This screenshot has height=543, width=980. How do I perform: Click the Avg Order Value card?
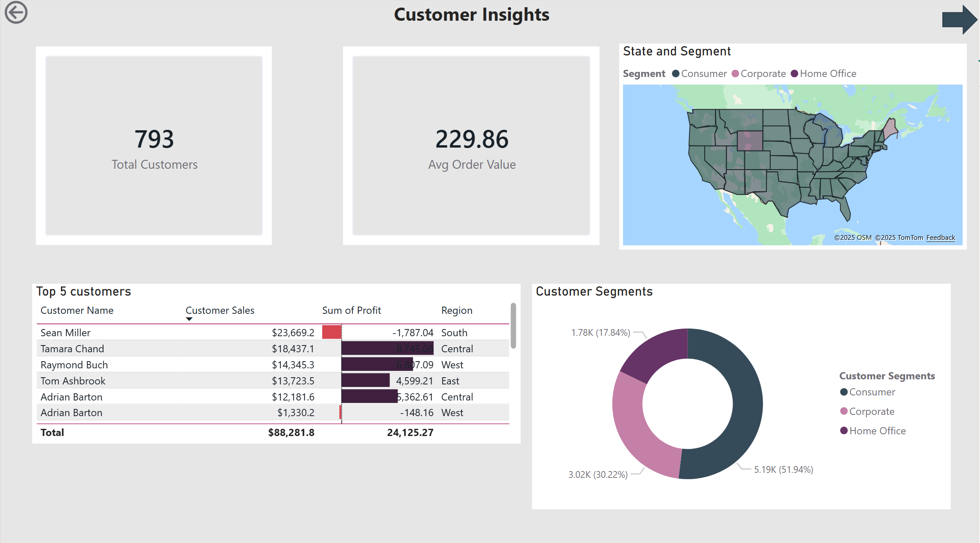coord(471,146)
